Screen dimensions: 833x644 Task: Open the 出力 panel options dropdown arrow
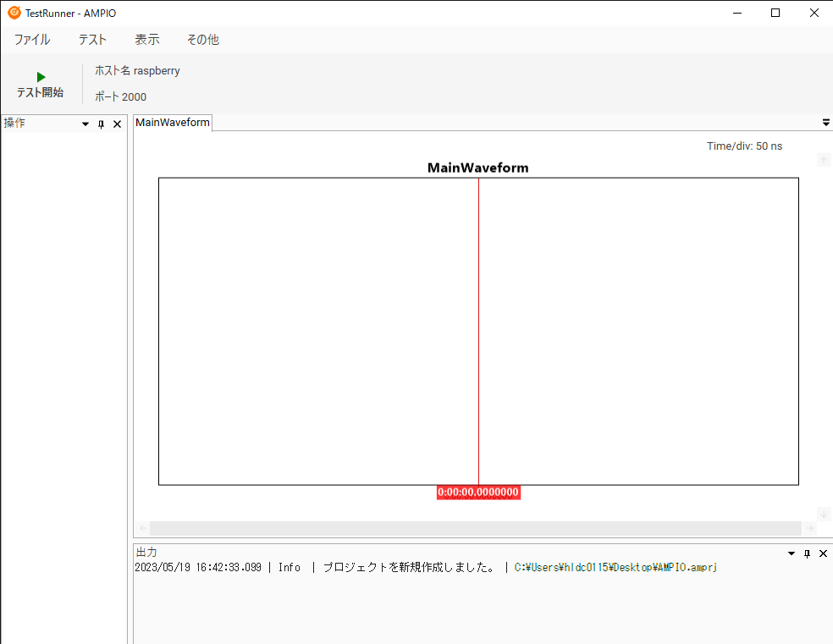(792, 553)
